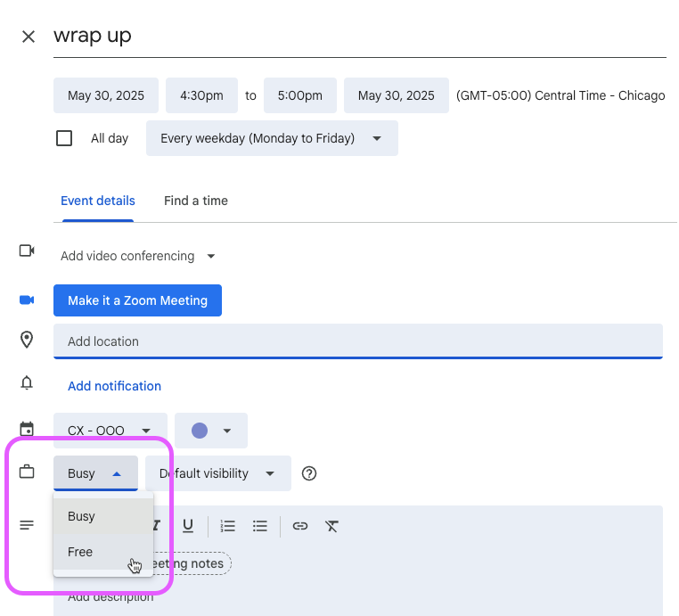Open the CX - OOO calendar dropdown
The height and width of the screenshot is (616, 679).
tap(110, 431)
